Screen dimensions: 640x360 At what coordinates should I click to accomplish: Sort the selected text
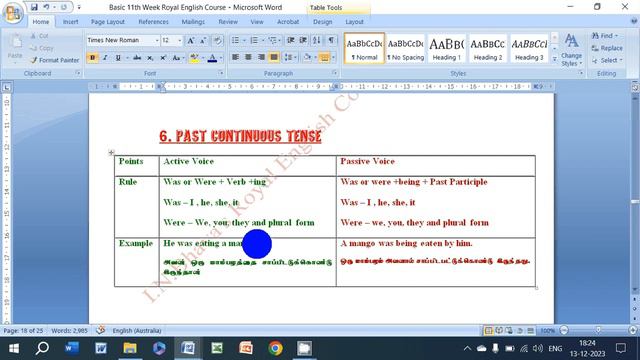tap(317, 40)
